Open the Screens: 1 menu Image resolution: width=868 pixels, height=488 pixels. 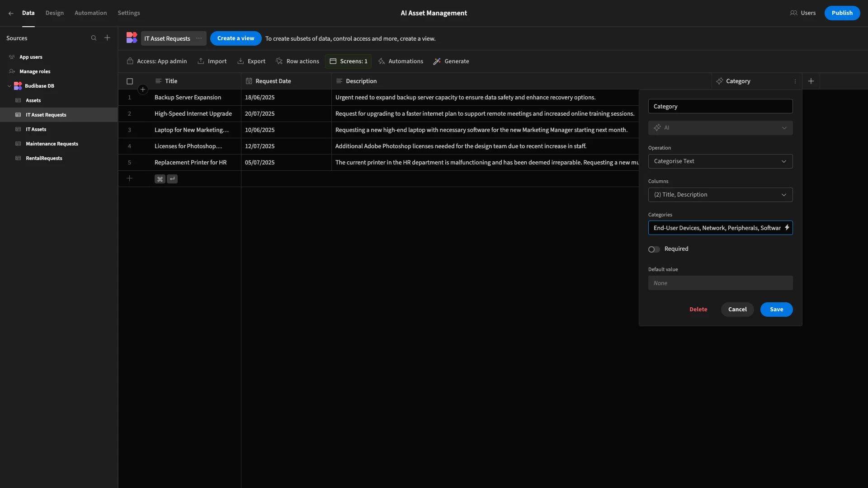pos(348,61)
